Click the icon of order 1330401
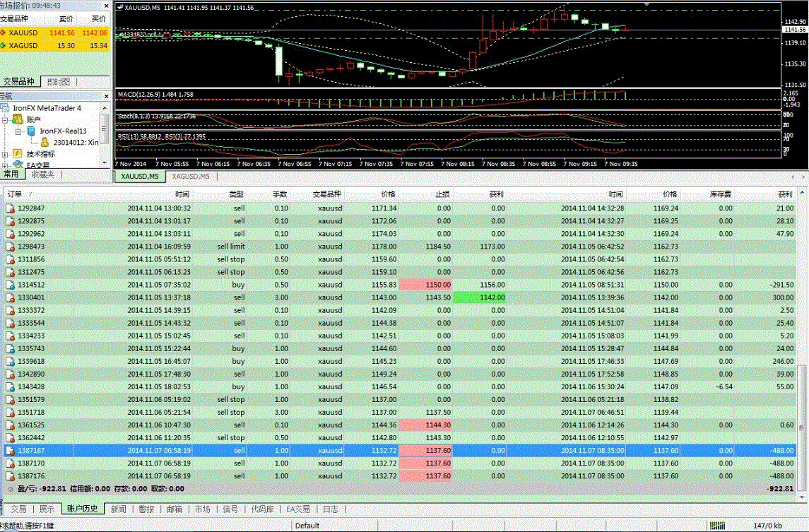The image size is (809, 532). [10, 297]
